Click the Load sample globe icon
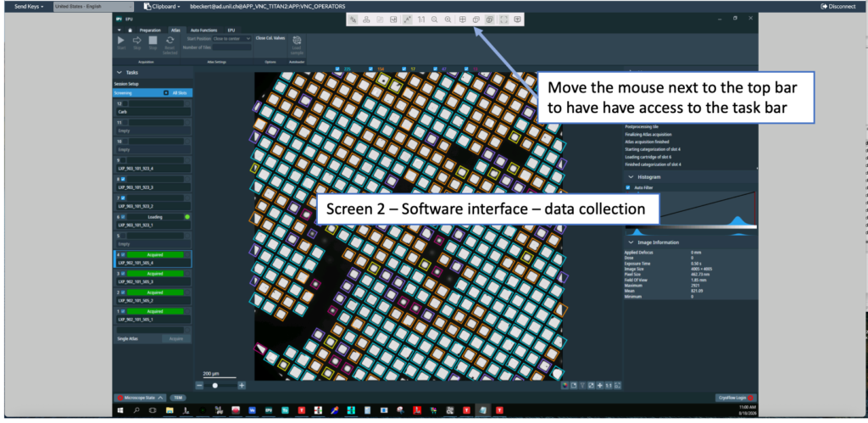This screenshot has height=423, width=868. (297, 41)
